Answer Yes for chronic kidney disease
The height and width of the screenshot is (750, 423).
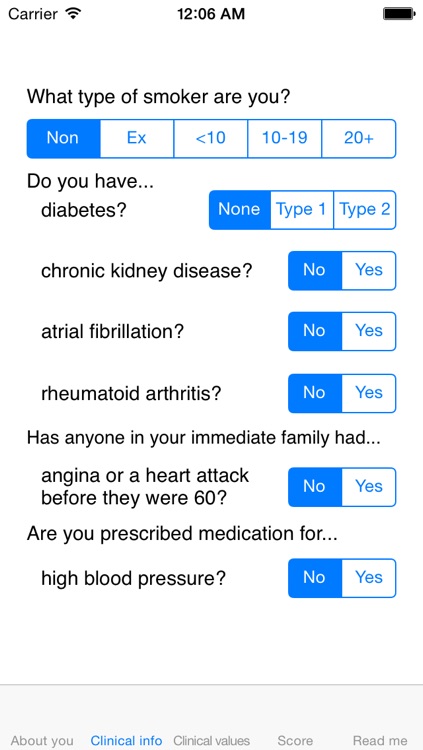pyautogui.click(x=369, y=271)
